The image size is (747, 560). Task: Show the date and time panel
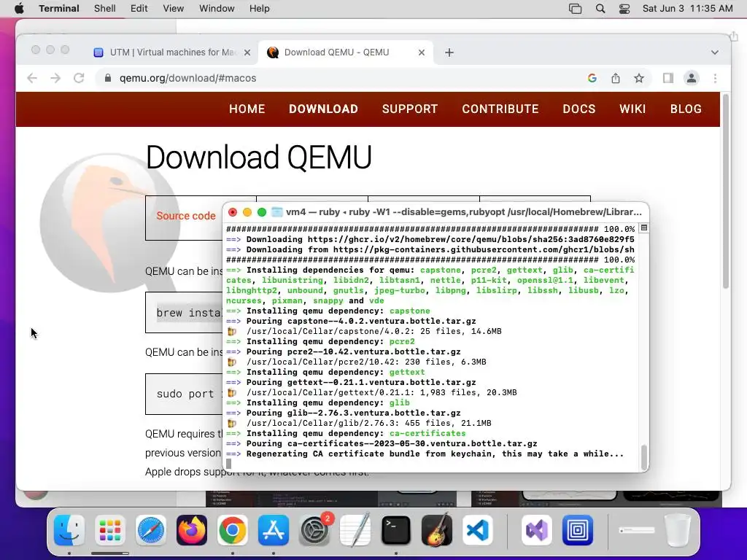coord(687,9)
